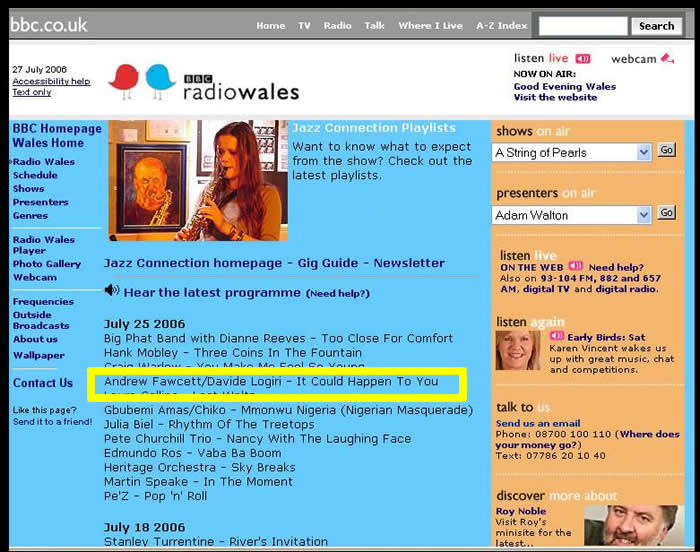Click the Wales Home sidebar link
Viewport: 700px width, 552px height.
tap(48, 143)
